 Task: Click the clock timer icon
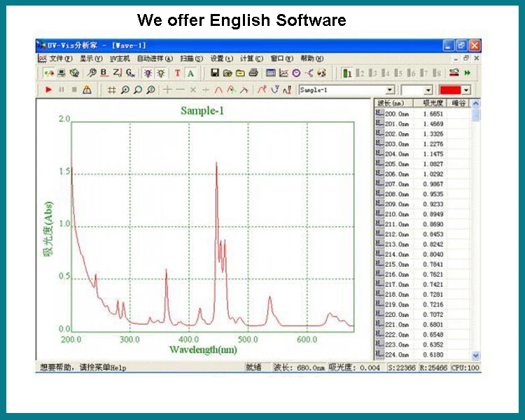click(x=296, y=73)
